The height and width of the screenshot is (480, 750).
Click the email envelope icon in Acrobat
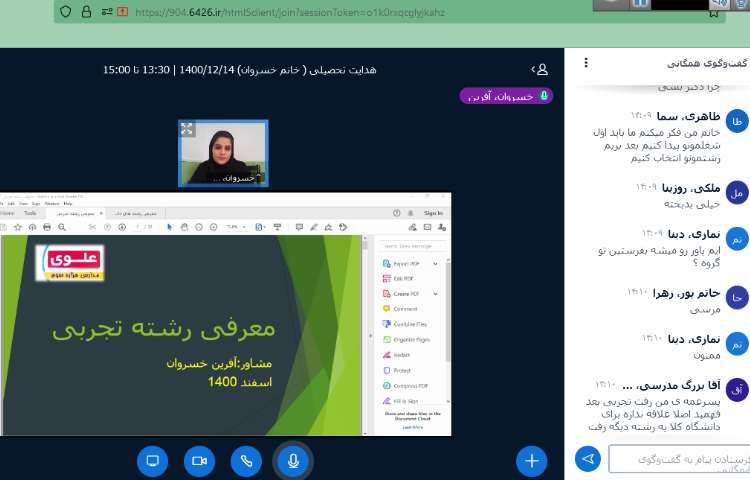pos(427,227)
